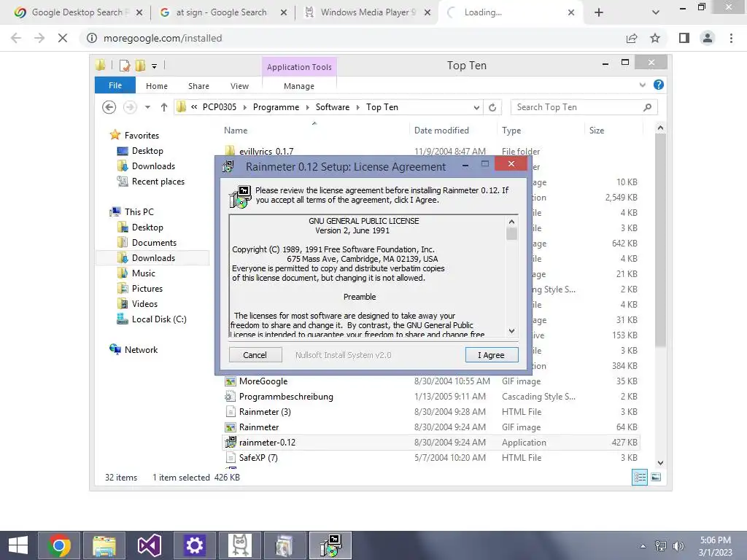Open Explorer help question mark icon
The image size is (747, 560).
click(659, 85)
